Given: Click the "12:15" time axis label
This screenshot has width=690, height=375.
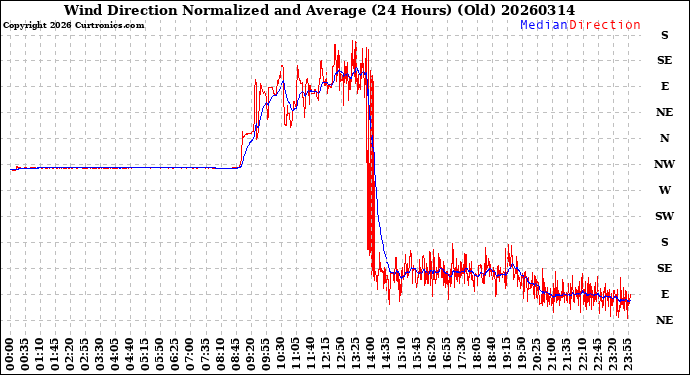Looking at the screenshot, I should pos(325,355).
